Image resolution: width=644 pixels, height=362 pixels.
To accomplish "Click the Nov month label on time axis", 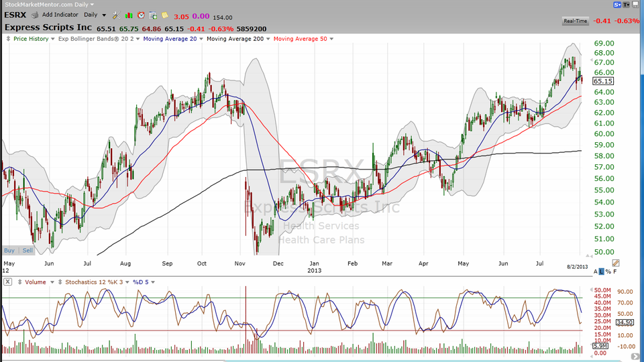I will [240, 263].
